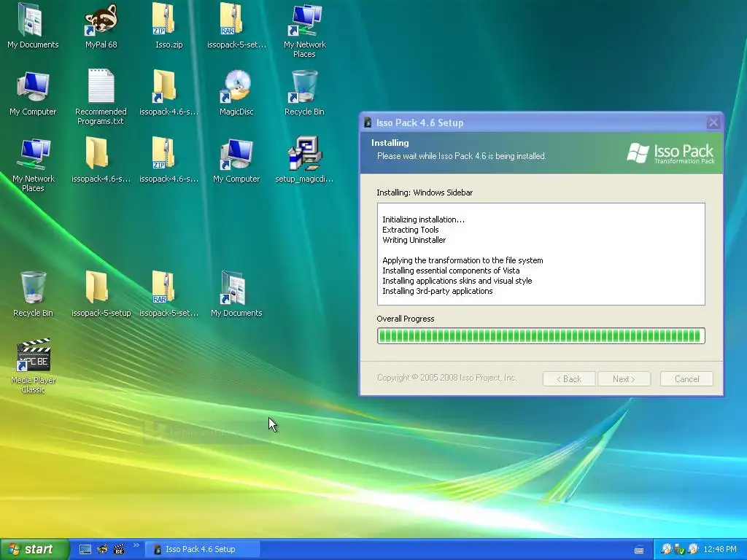Click the 'Overall Progress' label
The image size is (747, 560).
[x=406, y=319]
